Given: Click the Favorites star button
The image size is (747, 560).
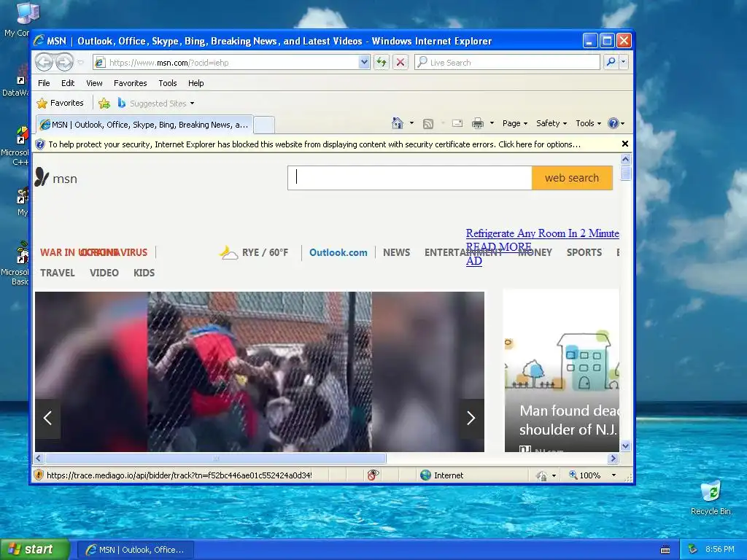Looking at the screenshot, I should click(x=60, y=103).
